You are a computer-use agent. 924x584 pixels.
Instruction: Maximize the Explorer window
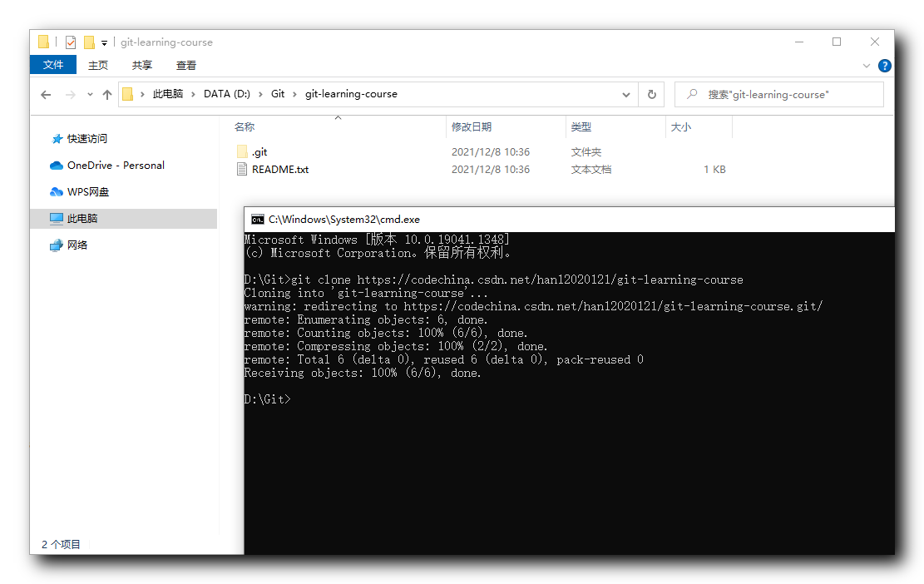(x=836, y=42)
